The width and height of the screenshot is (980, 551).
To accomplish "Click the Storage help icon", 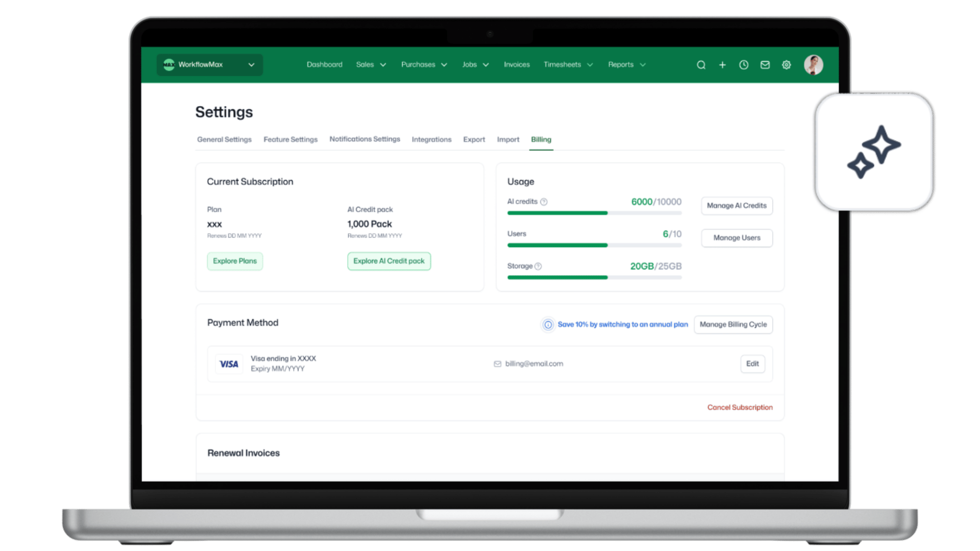I will [538, 266].
